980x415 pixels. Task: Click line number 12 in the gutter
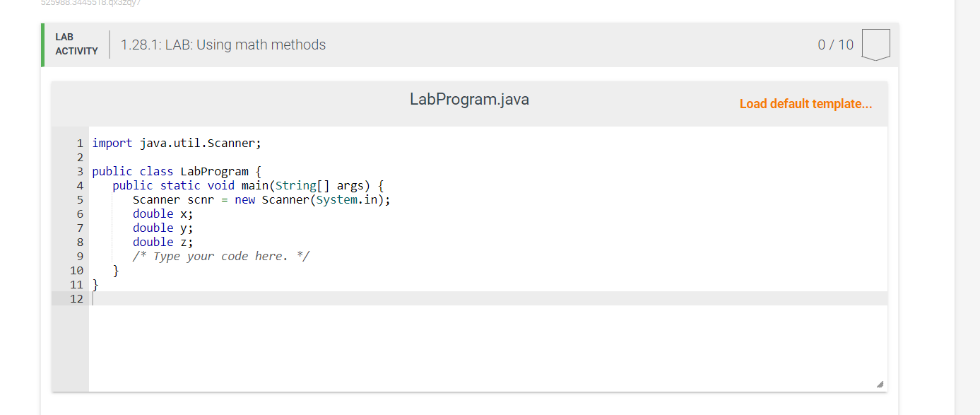pos(76,298)
